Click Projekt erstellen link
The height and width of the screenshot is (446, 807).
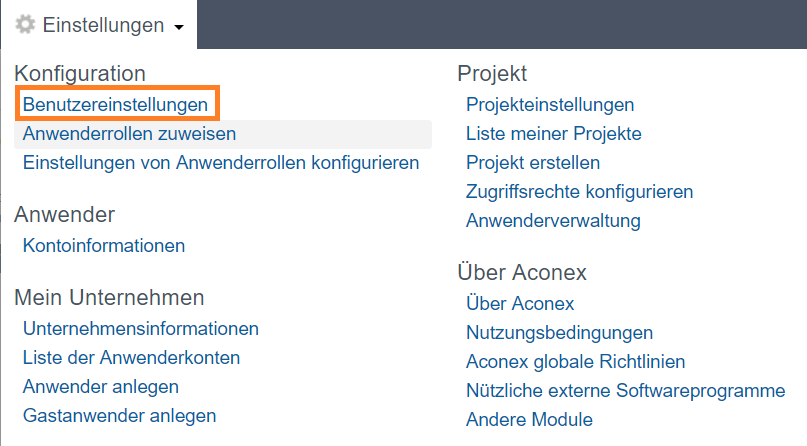(533, 163)
